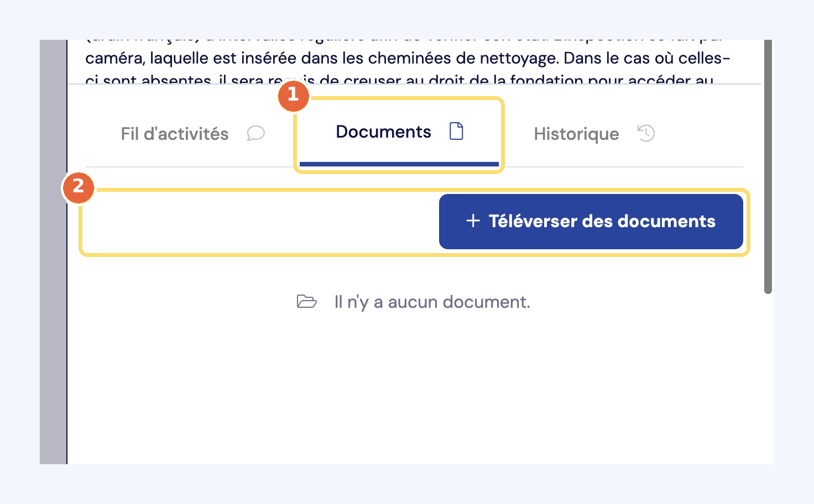The image size is (814, 504).
Task: Click the text "Il n'y a aucun document."
Action: pos(432,302)
